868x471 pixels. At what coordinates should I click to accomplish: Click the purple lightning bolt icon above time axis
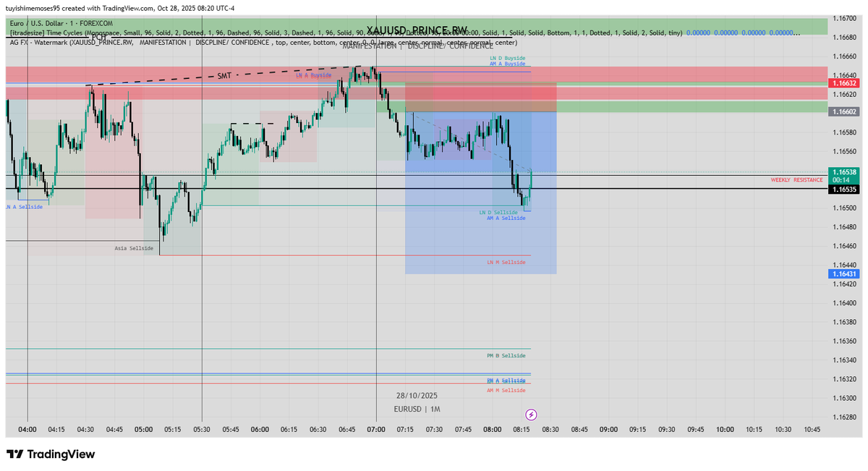531,415
